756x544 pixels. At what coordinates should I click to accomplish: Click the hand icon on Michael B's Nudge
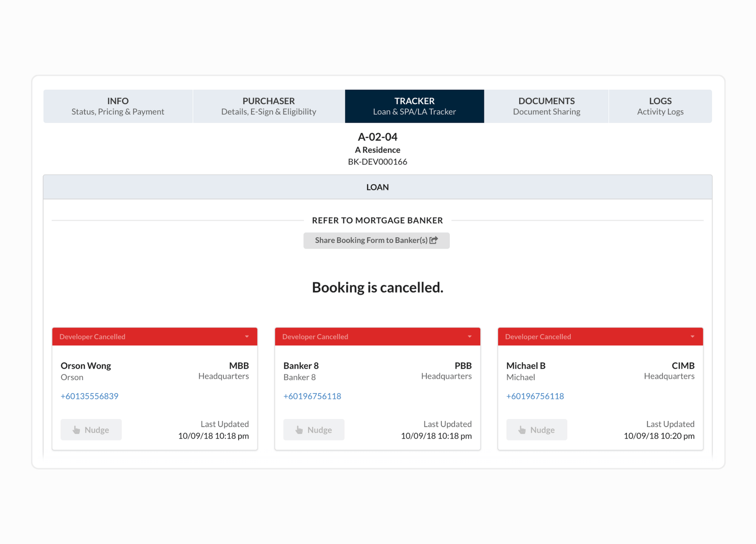522,430
